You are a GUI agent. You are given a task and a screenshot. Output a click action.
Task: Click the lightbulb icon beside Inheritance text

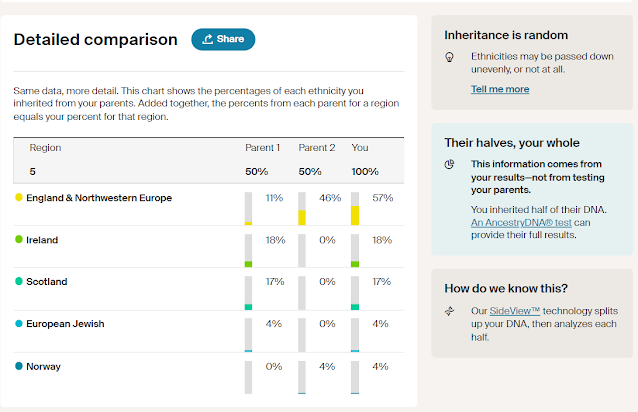click(x=450, y=57)
